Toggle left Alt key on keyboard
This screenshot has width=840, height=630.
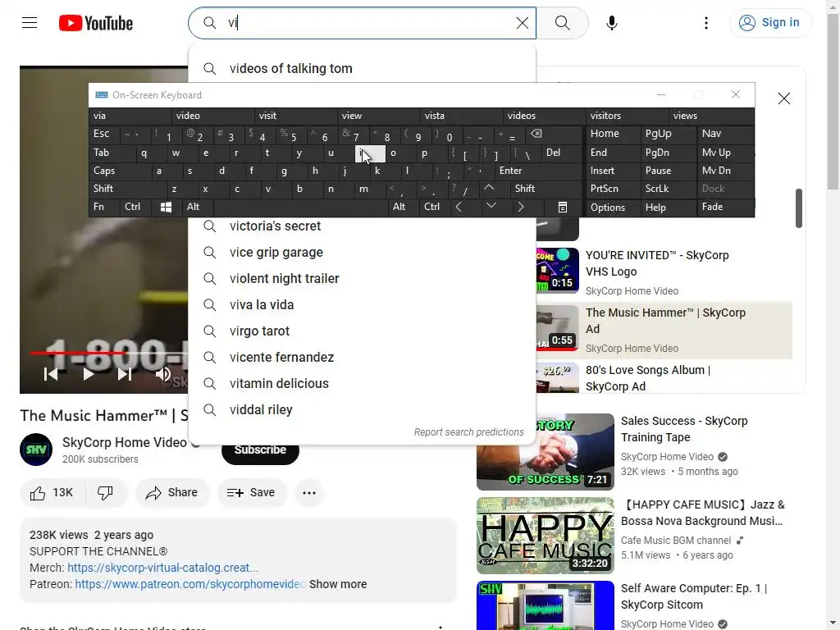[x=197, y=208]
